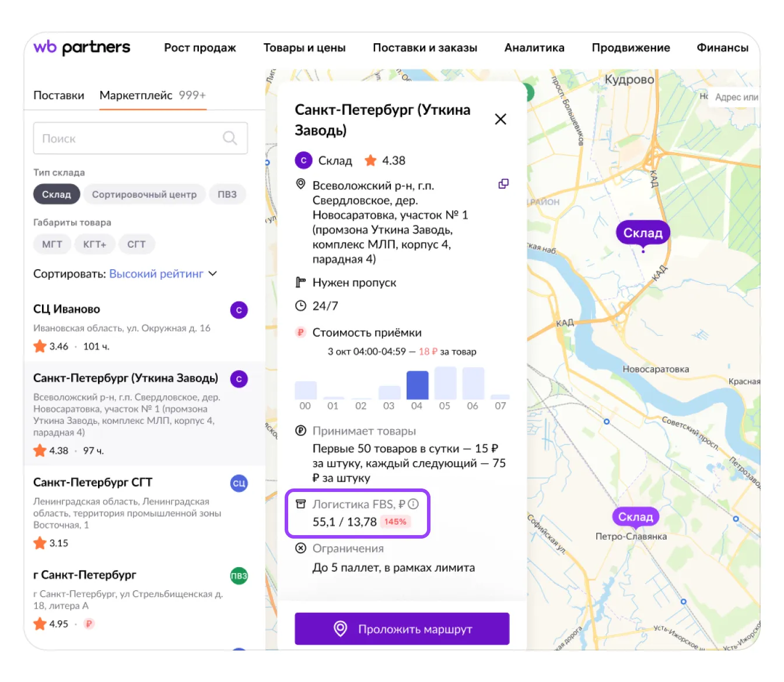
Task: Click the wb partners logo
Action: 82,47
